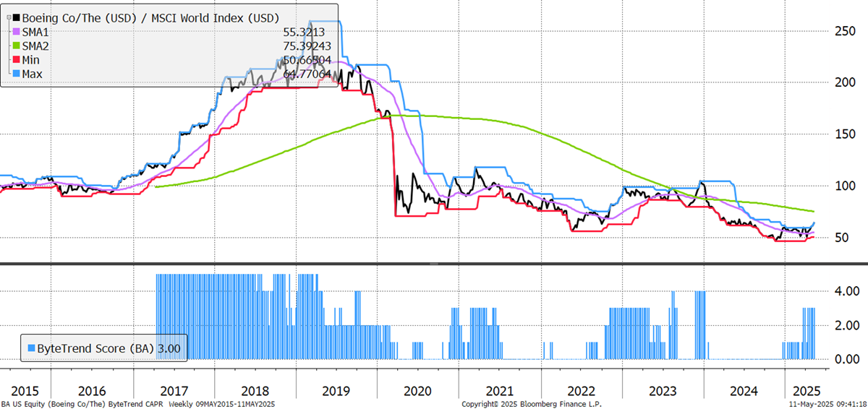Image resolution: width=868 pixels, height=409 pixels.
Task: Click the panel splitter handle between charts
Action: click(434, 263)
